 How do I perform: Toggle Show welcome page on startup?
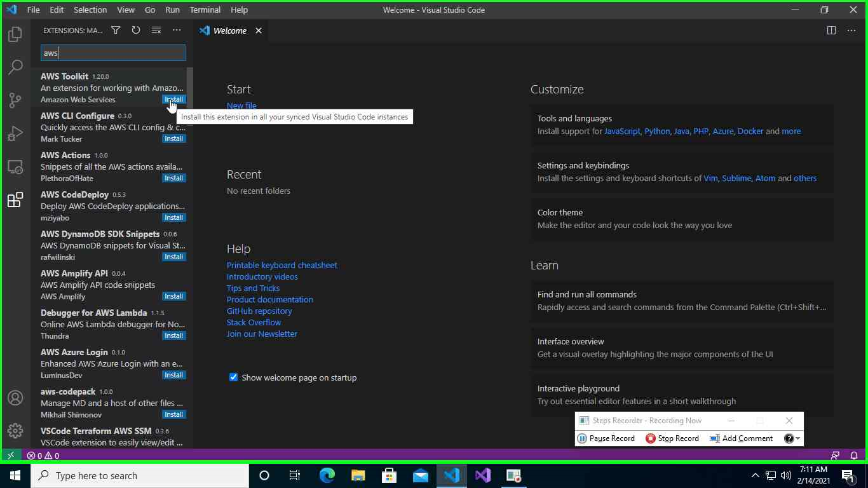coord(233,377)
